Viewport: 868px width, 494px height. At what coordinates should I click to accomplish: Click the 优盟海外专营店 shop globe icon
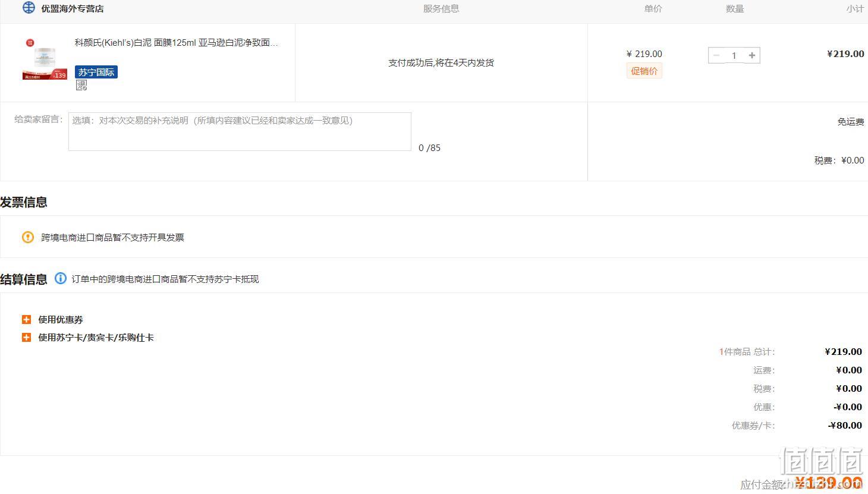pos(29,8)
